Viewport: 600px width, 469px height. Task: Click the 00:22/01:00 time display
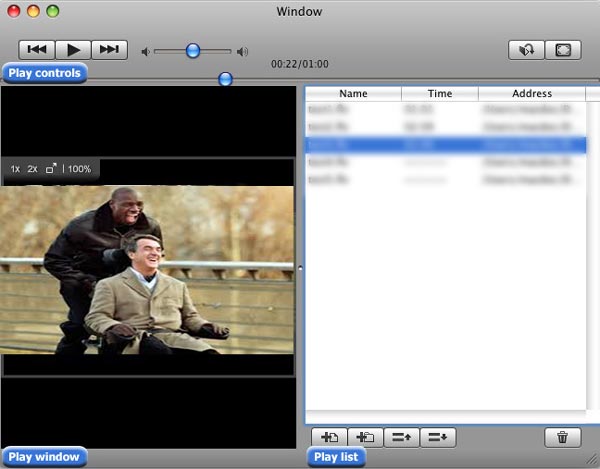[x=300, y=64]
